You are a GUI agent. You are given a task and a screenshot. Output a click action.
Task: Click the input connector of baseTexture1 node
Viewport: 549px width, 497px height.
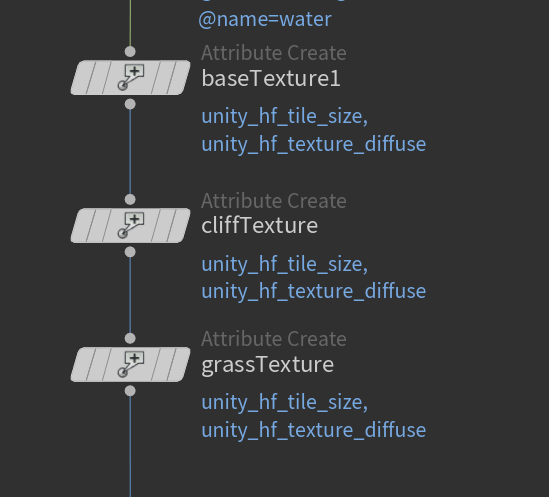tap(130, 51)
